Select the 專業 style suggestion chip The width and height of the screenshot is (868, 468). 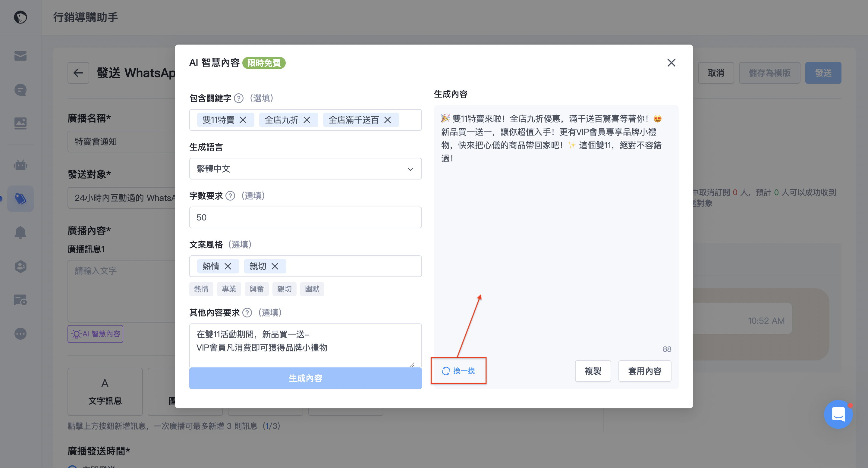(229, 289)
